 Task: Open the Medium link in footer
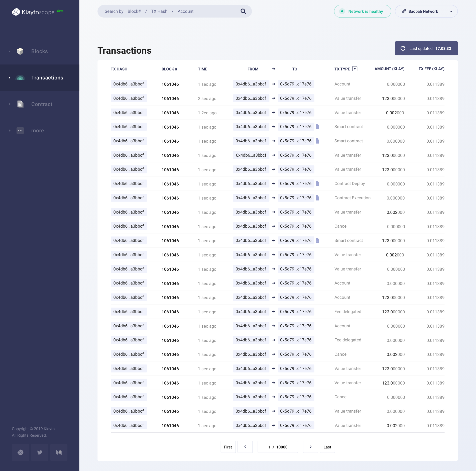pos(59,452)
